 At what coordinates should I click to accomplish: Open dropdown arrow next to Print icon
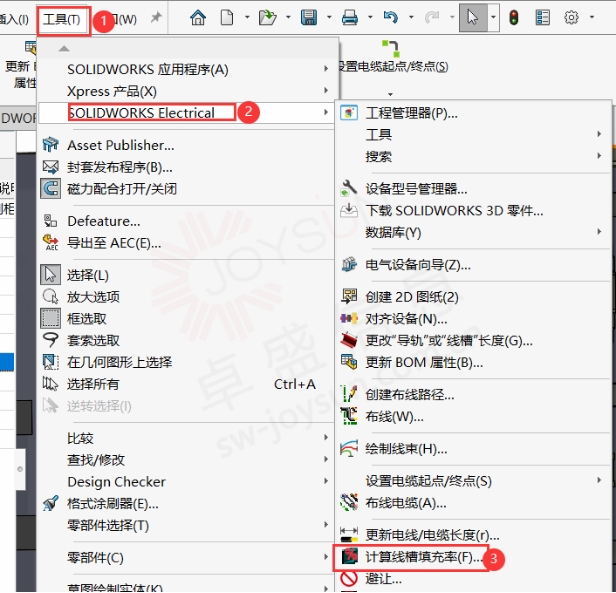pyautogui.click(x=370, y=17)
